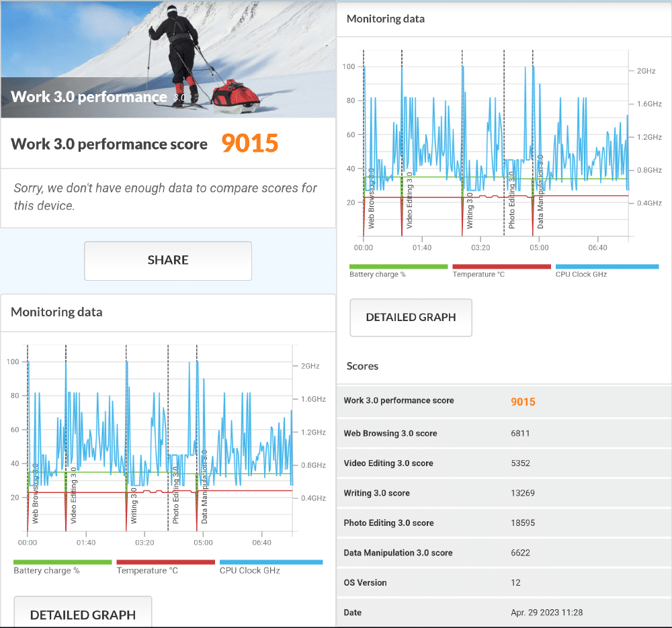Click the Temperature °C legend below SHARE

click(147, 570)
